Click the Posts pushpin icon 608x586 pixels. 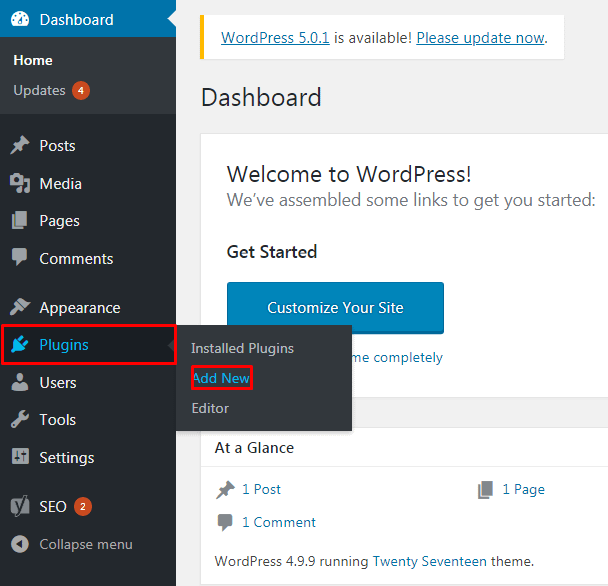point(20,145)
